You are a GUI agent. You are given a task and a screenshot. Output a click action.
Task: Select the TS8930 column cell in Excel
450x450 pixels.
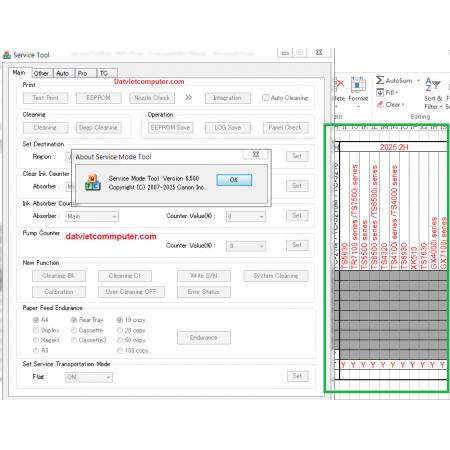click(x=404, y=211)
